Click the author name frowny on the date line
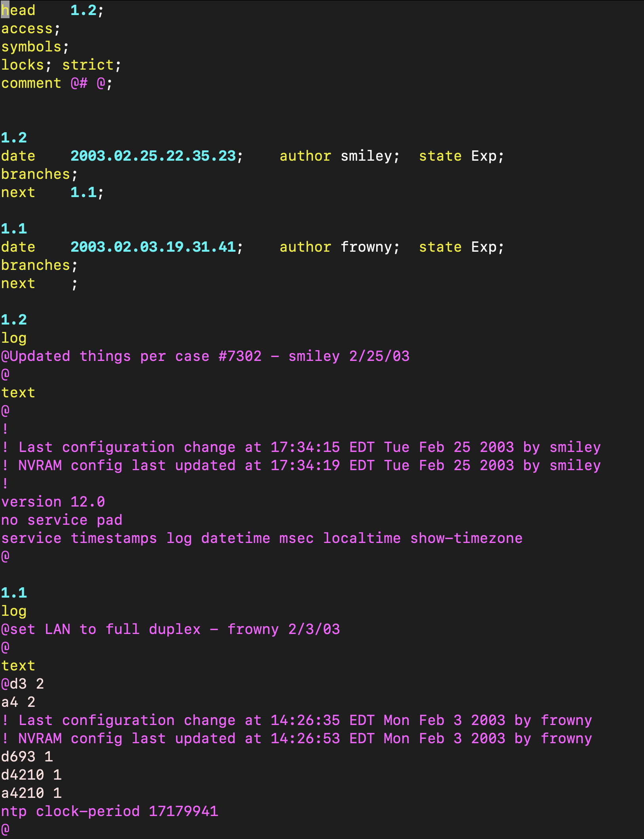 (366, 247)
